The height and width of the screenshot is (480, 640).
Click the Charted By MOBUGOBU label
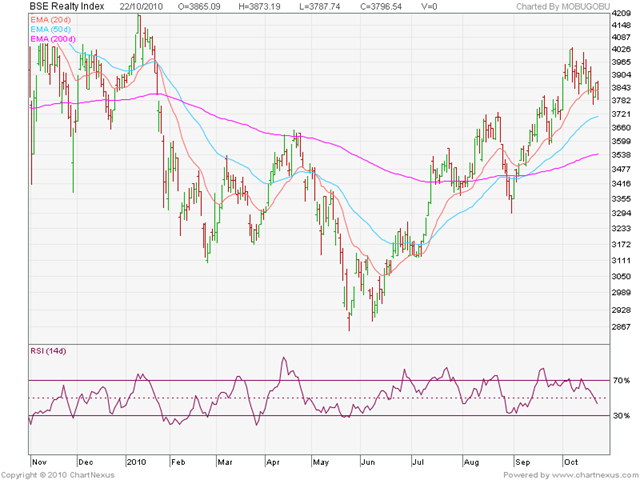[x=563, y=7]
